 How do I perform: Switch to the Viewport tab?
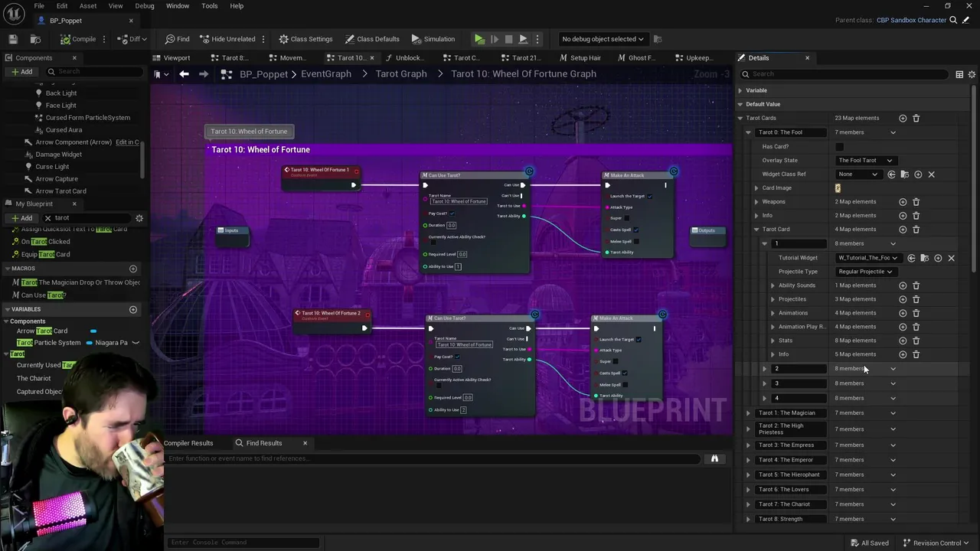tap(171, 57)
